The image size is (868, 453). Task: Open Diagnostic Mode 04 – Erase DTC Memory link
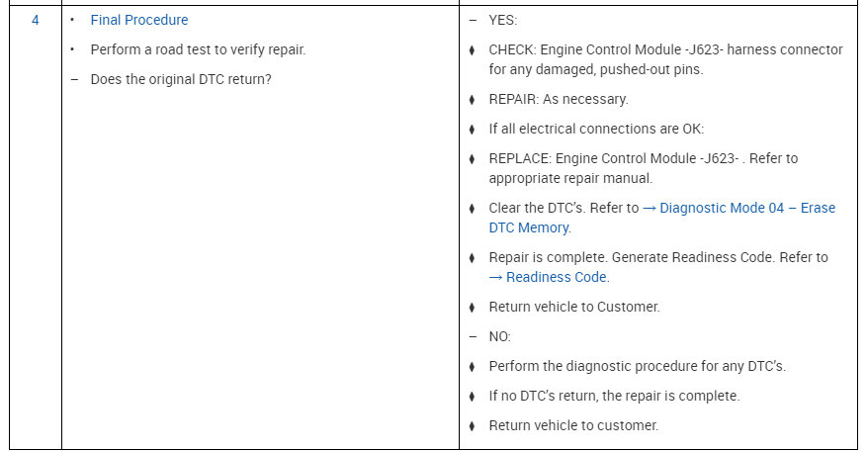662,218
